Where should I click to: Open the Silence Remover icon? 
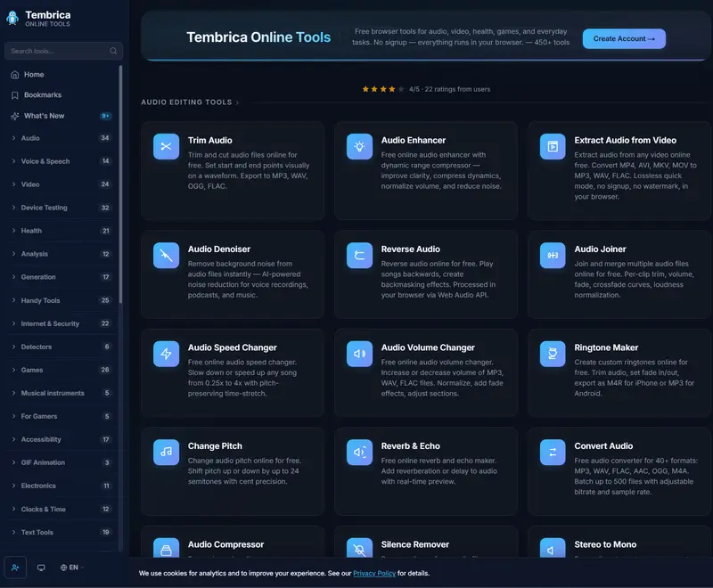coord(359,548)
